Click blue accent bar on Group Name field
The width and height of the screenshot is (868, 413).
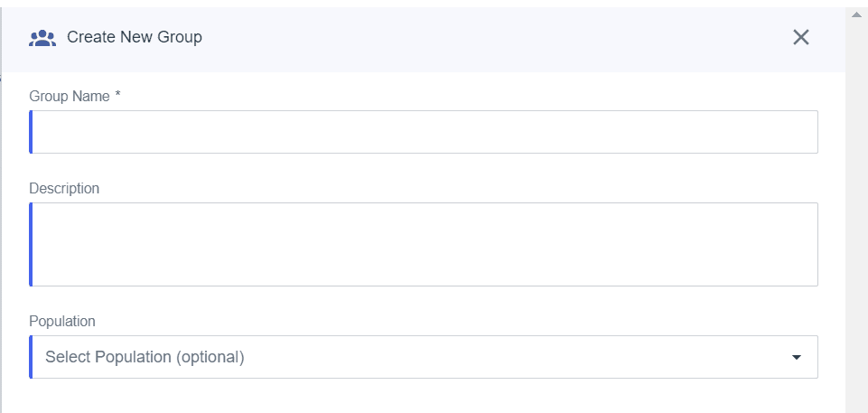(x=31, y=132)
